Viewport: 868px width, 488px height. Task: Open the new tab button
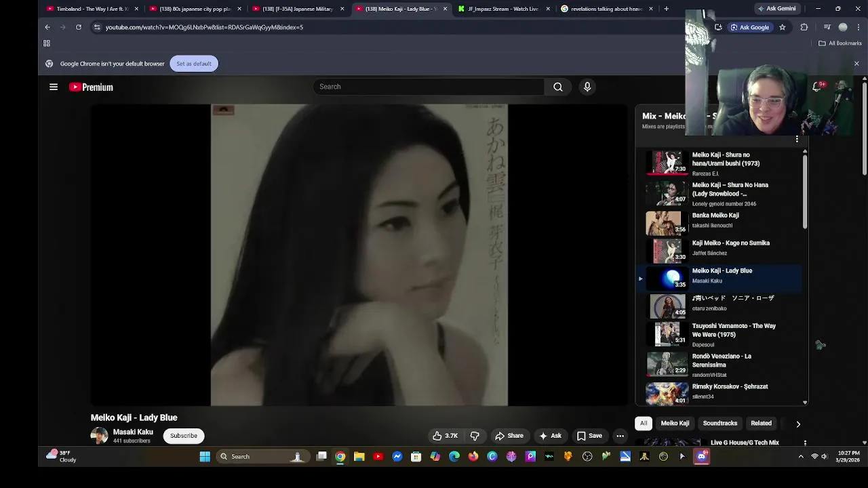(x=666, y=9)
